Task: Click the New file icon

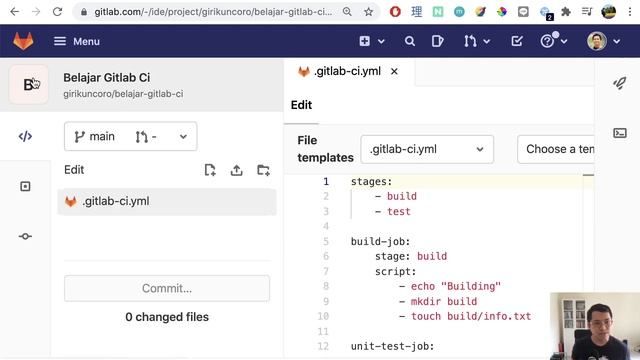Action: [x=210, y=170]
